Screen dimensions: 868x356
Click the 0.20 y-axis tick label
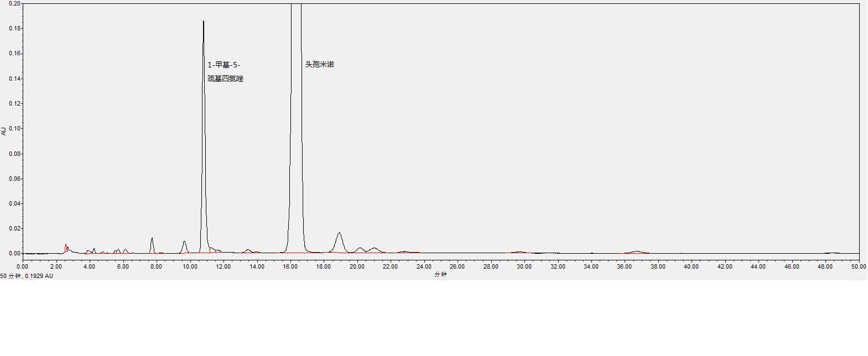tap(15, 3)
